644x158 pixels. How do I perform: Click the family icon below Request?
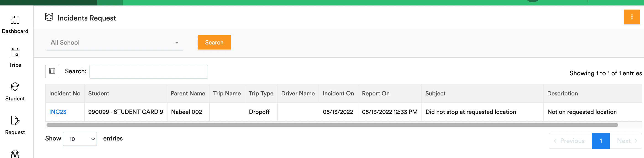click(x=15, y=154)
